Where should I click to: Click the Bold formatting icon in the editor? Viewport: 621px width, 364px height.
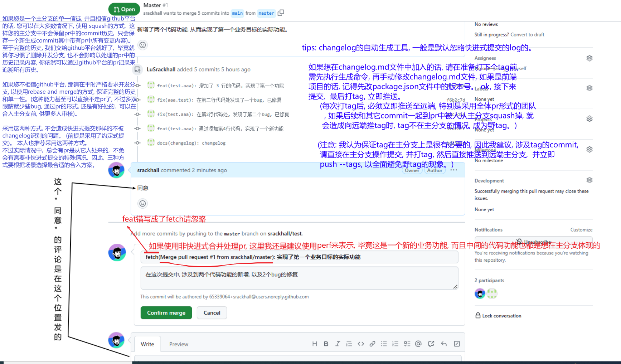pos(326,344)
